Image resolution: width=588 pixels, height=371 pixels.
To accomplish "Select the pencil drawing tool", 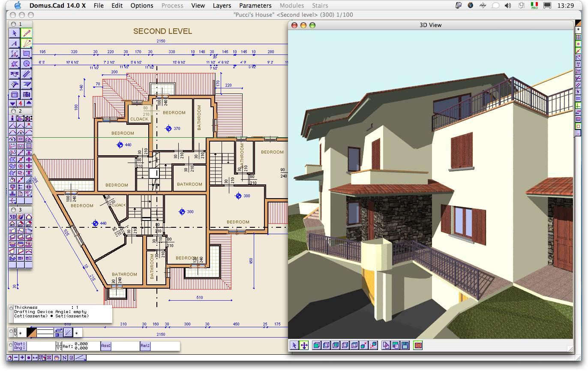I will (x=26, y=33).
